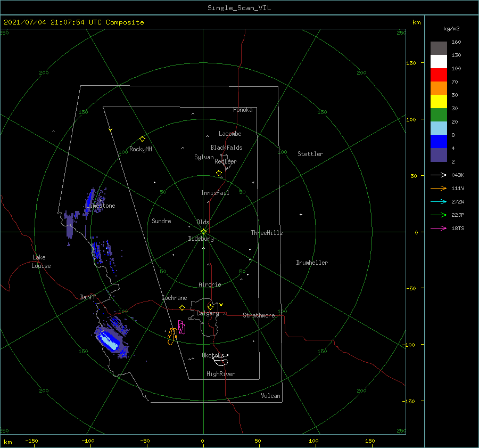
Task: Pick the green 20-30 legend color
Action: click(x=439, y=115)
